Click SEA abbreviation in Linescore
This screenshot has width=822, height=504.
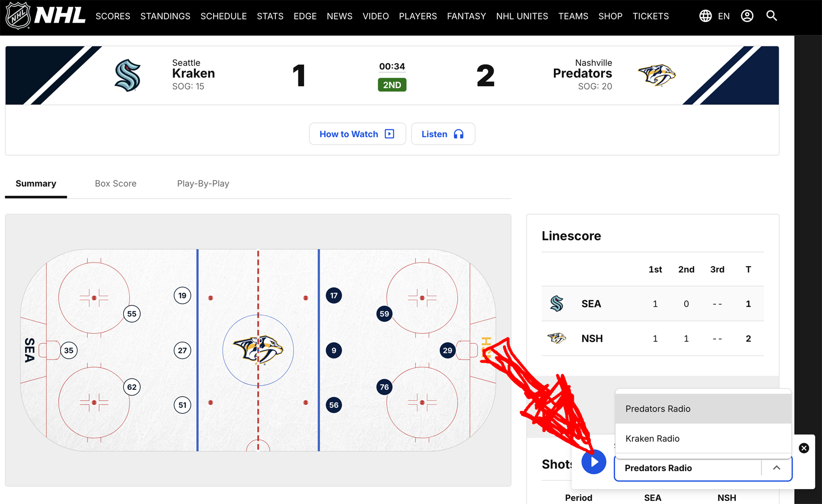click(x=591, y=304)
